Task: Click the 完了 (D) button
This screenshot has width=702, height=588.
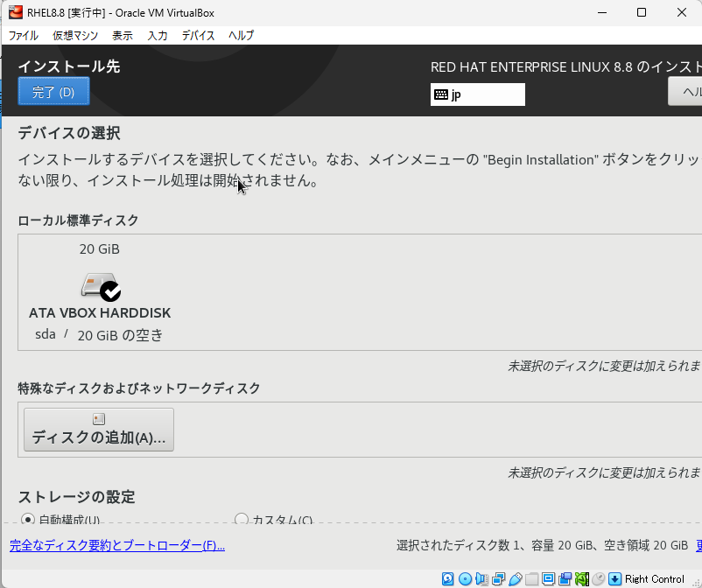Action: point(53,91)
